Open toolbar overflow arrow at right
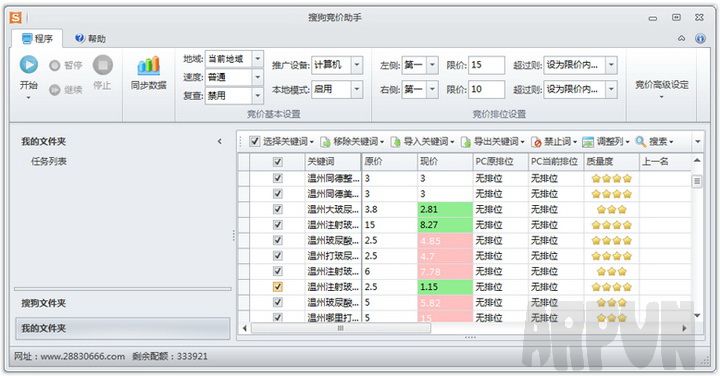The height and width of the screenshot is (376, 720). [698, 141]
